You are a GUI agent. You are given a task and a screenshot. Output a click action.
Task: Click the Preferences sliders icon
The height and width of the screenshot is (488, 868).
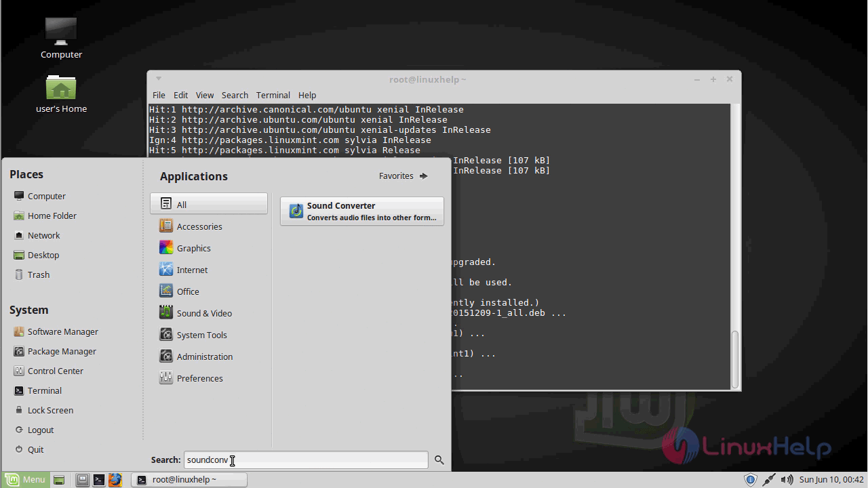(165, 378)
